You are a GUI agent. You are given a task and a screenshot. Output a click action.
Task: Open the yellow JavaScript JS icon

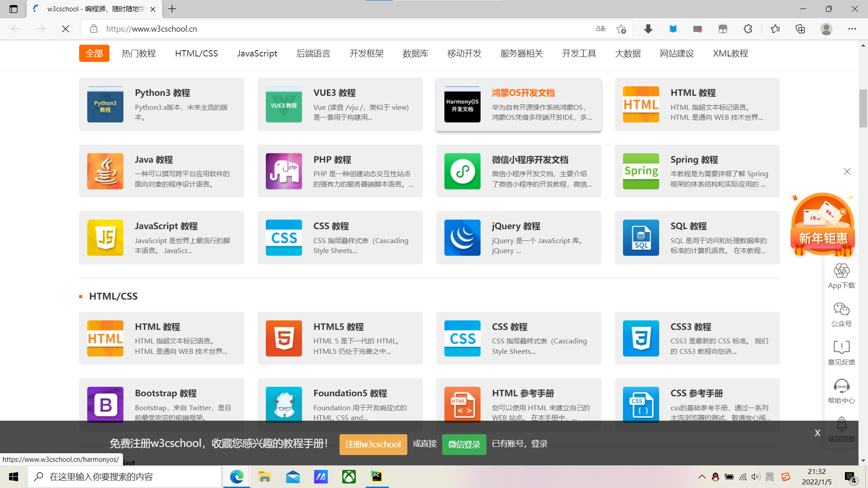(x=105, y=238)
